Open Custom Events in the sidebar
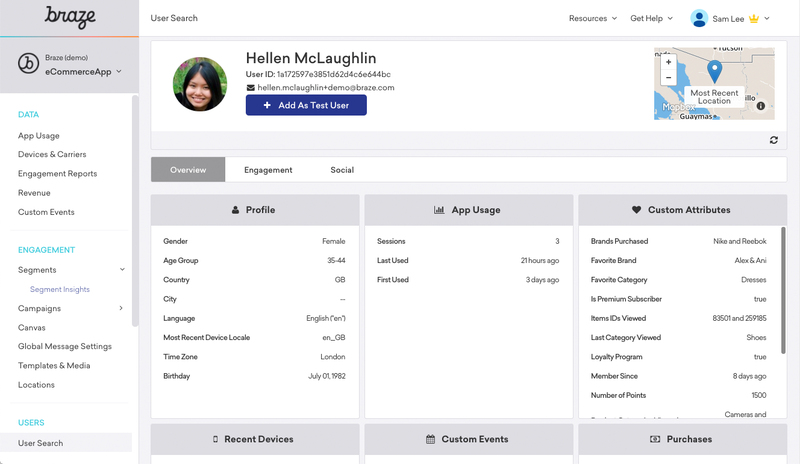Image resolution: width=800 pixels, height=464 pixels. click(46, 212)
